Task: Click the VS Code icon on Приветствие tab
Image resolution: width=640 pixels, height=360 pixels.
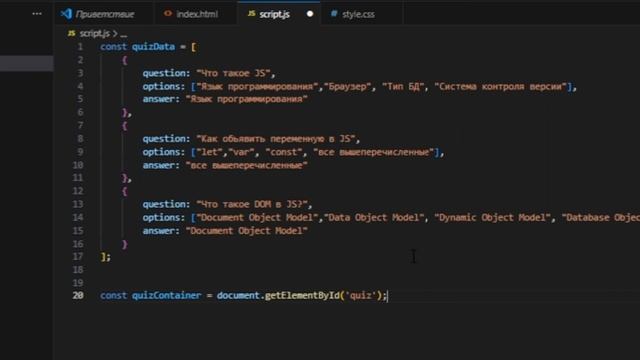Action: tap(66, 14)
